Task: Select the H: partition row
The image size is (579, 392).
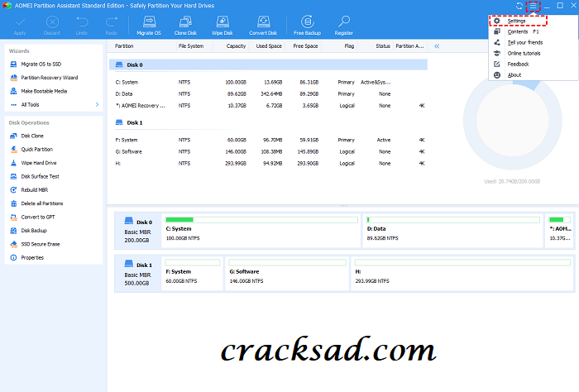Action: pyautogui.click(x=269, y=163)
